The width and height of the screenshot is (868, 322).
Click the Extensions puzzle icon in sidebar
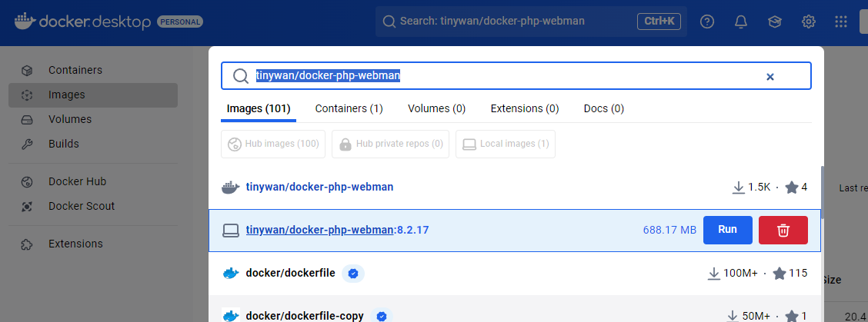click(27, 244)
